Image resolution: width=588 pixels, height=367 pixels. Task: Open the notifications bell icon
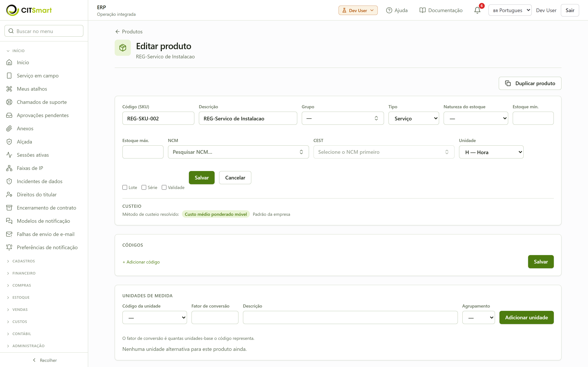(477, 10)
